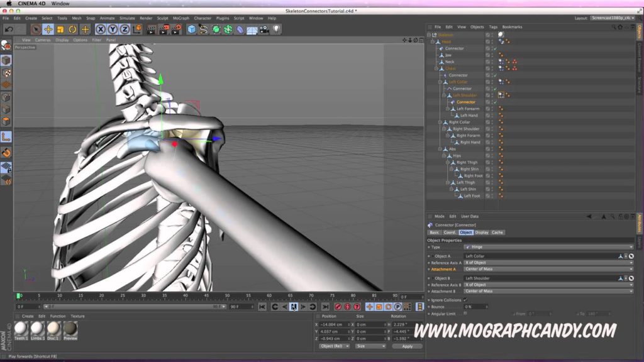This screenshot has height=362, width=644.
Task: Open the spline pen tool icon
Action: [x=203, y=30]
